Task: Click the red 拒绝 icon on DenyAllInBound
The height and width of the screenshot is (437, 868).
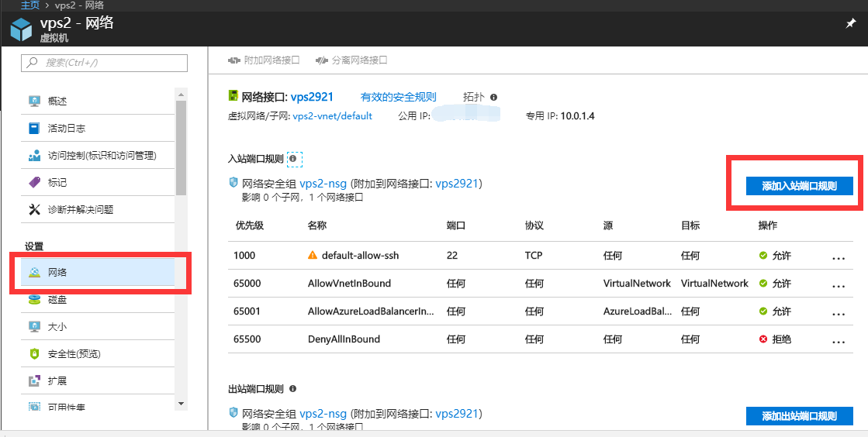Action: 763,339
